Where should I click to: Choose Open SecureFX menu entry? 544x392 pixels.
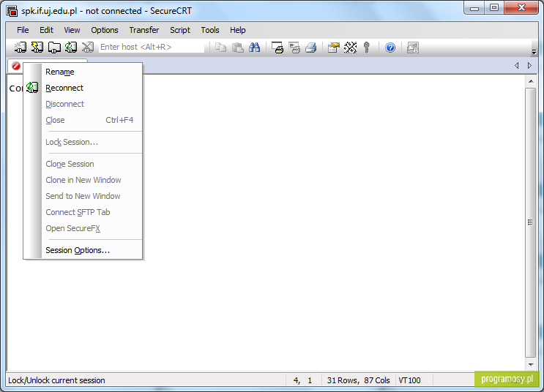tap(83, 228)
